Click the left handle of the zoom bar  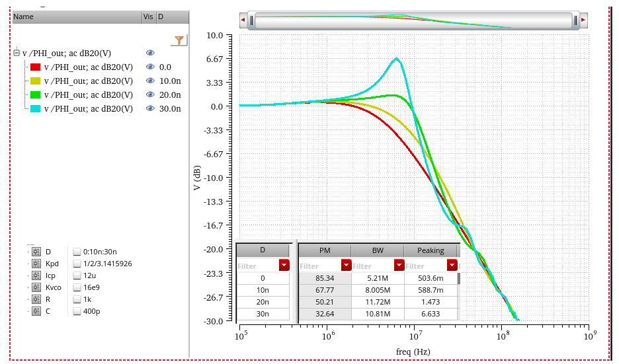point(252,20)
